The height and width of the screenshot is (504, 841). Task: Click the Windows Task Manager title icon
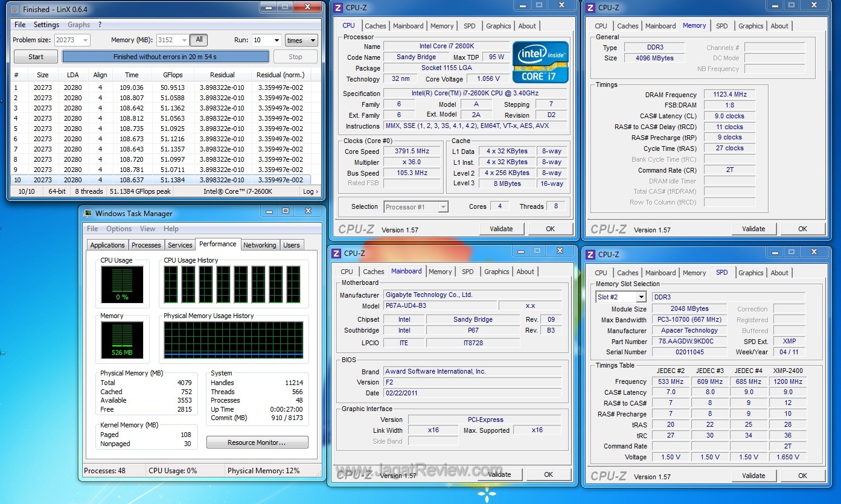click(88, 213)
